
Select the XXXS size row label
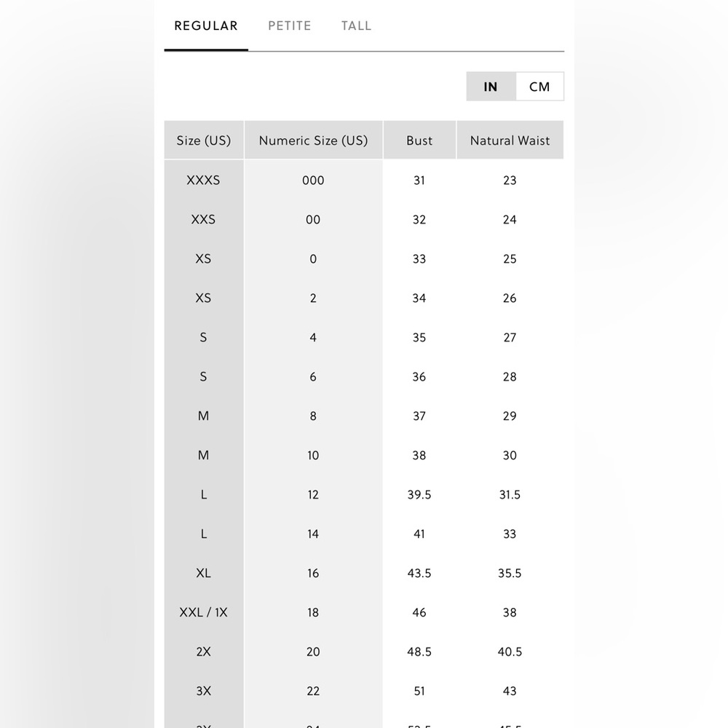pyautogui.click(x=203, y=180)
